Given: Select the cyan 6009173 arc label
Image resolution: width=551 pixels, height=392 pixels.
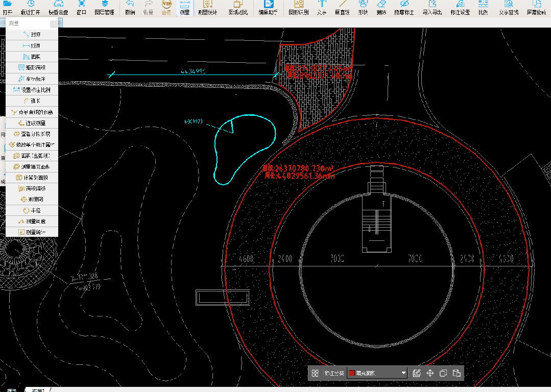Looking at the screenshot, I should click(x=194, y=121).
